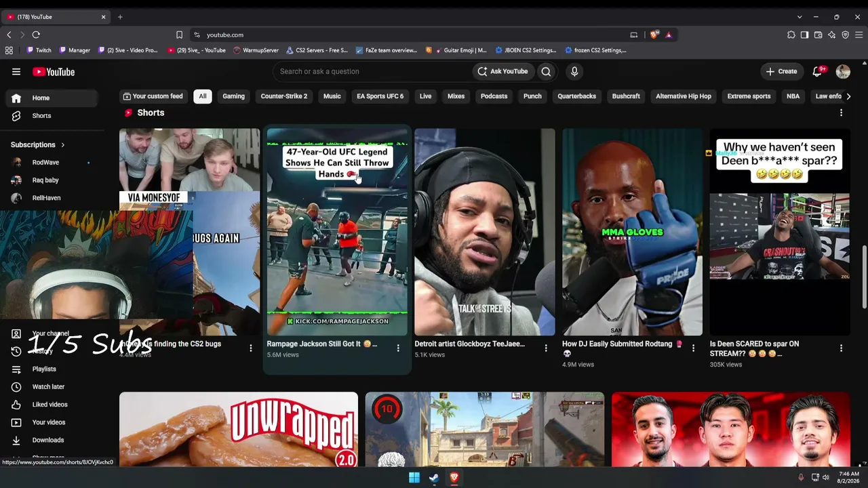Screen dimensions: 868x488
Task: Open the Twitch bookmark
Action: pyautogui.click(x=39, y=50)
